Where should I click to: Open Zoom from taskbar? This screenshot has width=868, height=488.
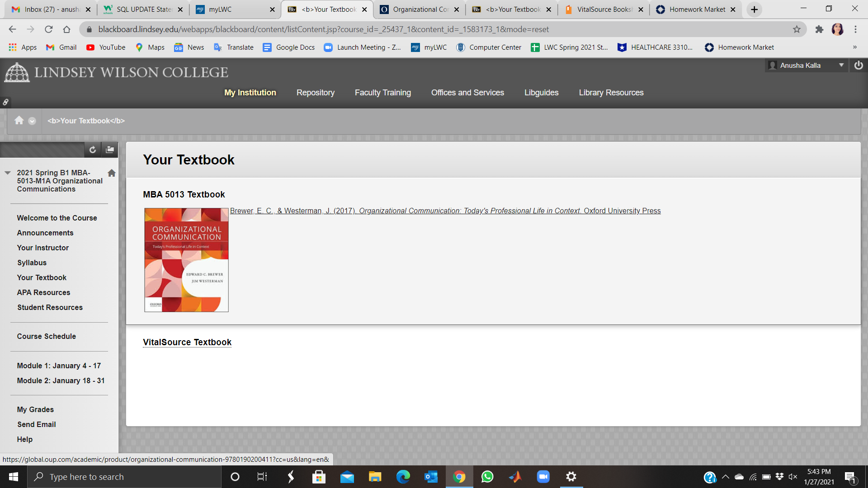(x=543, y=477)
